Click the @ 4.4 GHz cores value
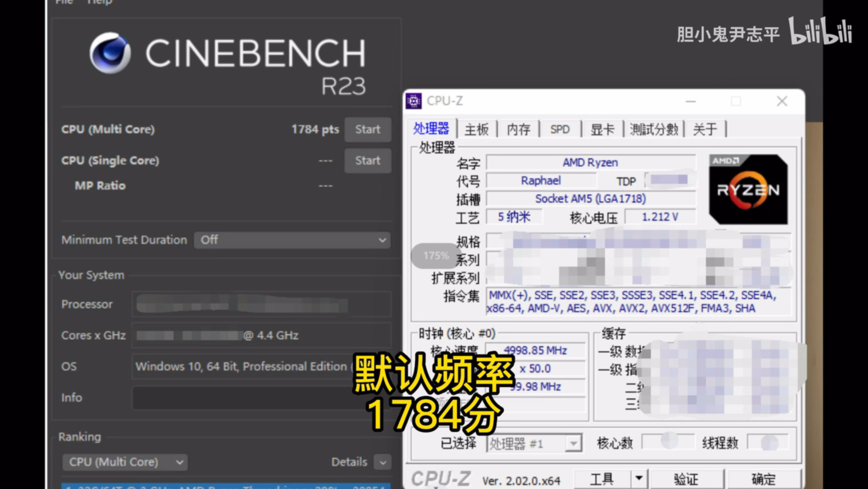The width and height of the screenshot is (868, 489). pyautogui.click(x=271, y=335)
